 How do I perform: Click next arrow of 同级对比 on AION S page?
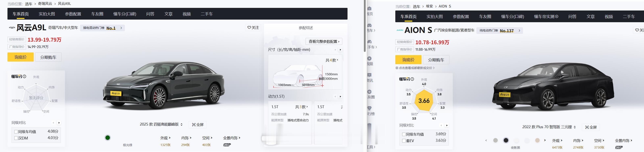pyautogui.click(x=447, y=126)
